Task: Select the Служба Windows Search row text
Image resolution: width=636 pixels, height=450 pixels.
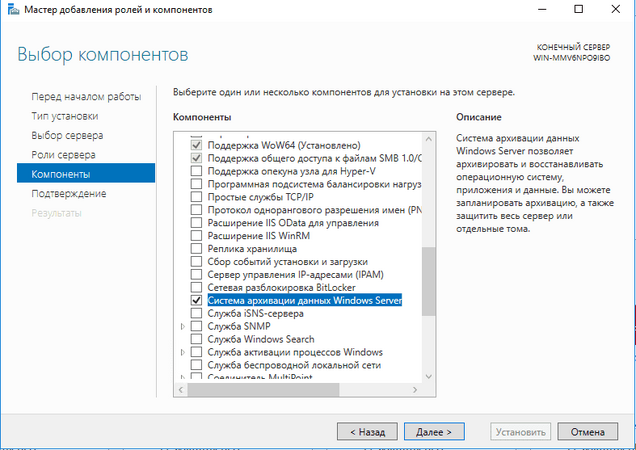Action: [261, 339]
